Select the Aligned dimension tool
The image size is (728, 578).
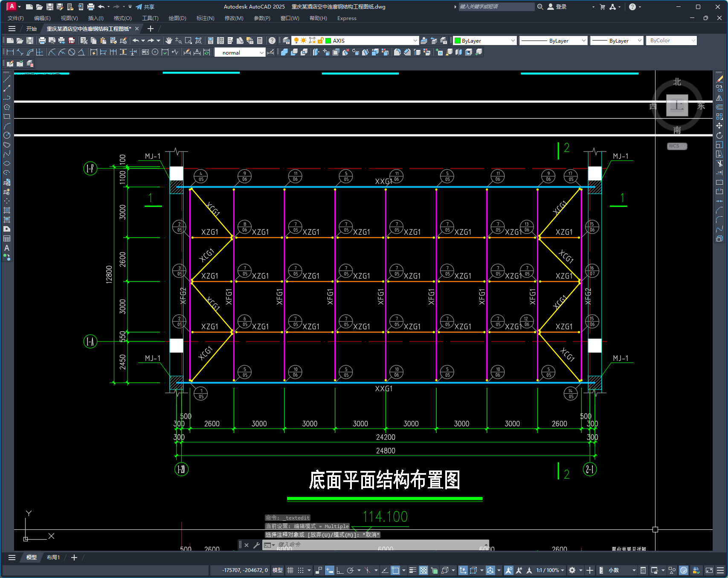pyautogui.click(x=20, y=52)
